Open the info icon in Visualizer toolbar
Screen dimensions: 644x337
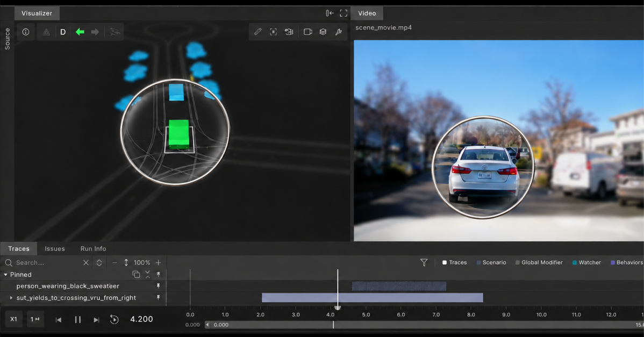pyautogui.click(x=26, y=32)
